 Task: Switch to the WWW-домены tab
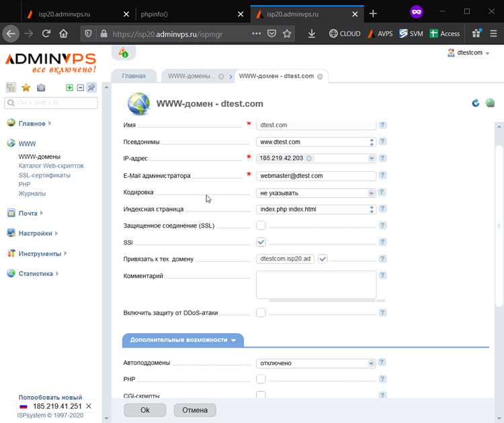coord(189,76)
